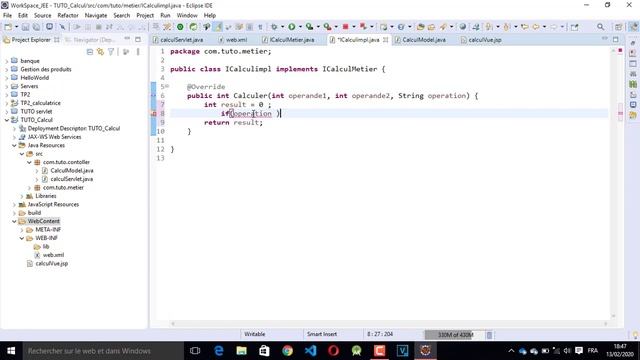640x360 pixels.
Task: Switch to the calculServlet.java tab
Action: (178, 40)
